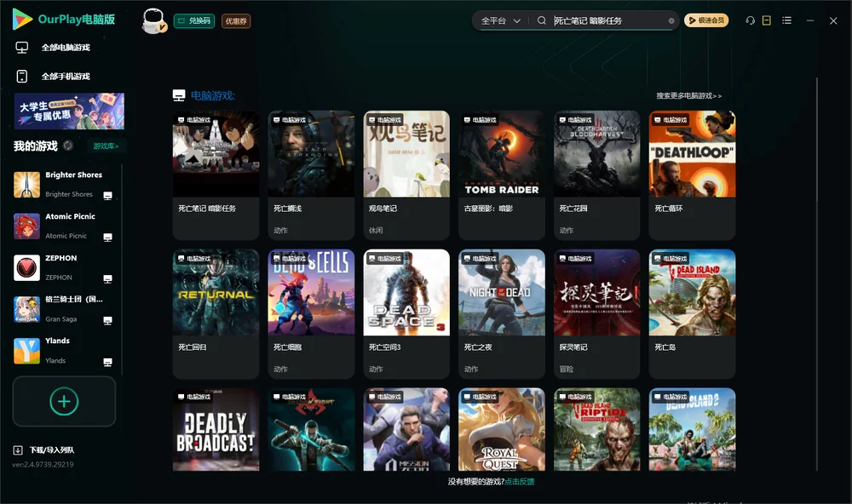Open the Returnal 死亡回归 card
Viewport: 852px width, 504px height.
pyautogui.click(x=216, y=314)
